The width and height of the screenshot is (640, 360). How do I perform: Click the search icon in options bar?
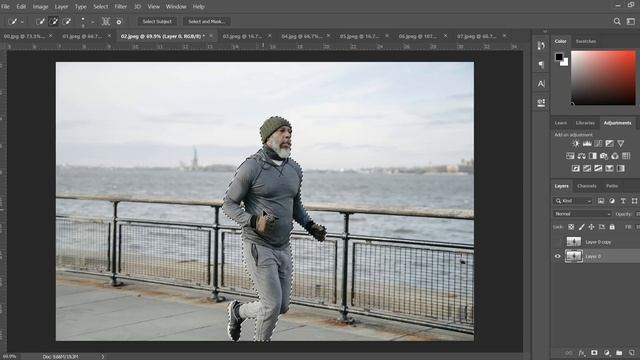(617, 22)
